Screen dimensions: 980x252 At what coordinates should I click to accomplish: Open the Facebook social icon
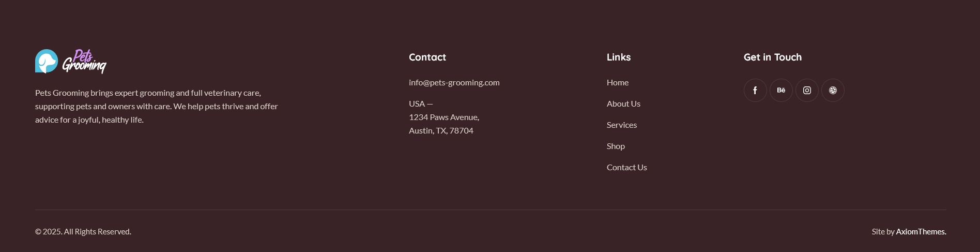tap(755, 91)
